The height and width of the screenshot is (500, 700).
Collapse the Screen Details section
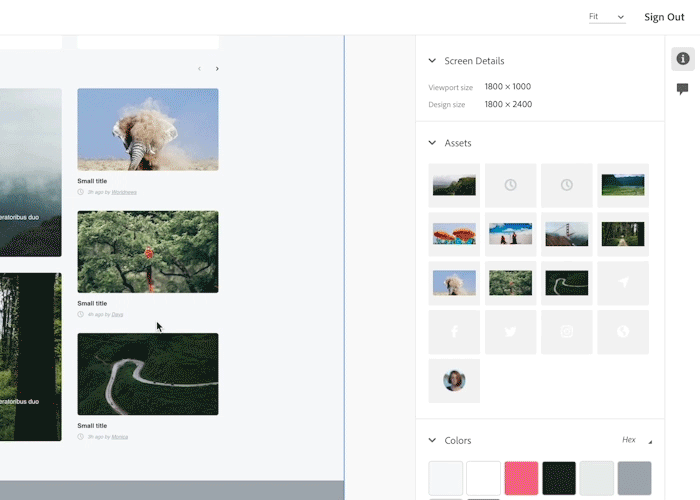[432, 61]
